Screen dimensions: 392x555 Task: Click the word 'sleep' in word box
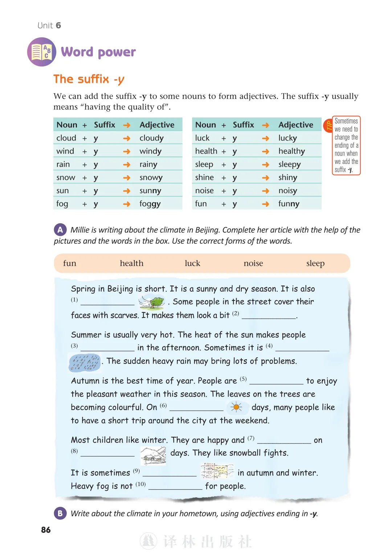[x=315, y=264]
